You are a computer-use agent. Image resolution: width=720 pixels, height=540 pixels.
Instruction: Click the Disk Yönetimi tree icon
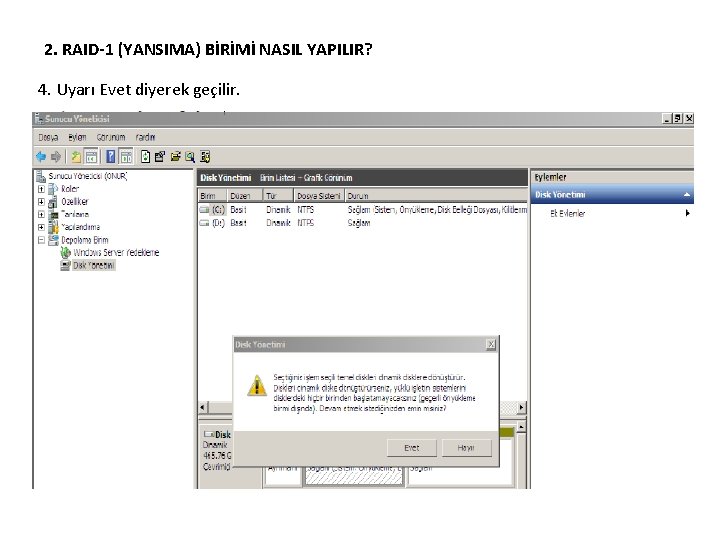coord(66,265)
